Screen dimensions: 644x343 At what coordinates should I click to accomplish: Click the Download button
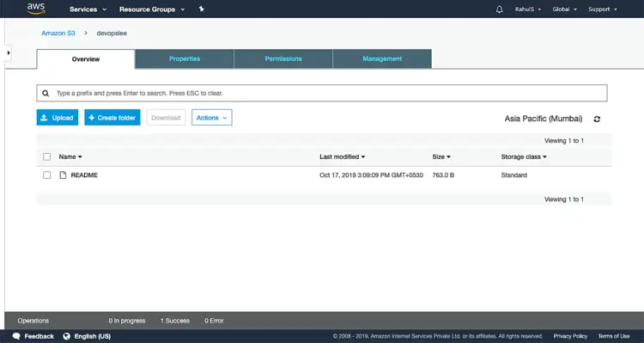point(166,118)
